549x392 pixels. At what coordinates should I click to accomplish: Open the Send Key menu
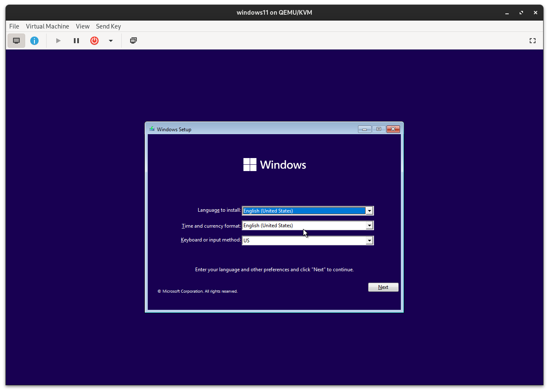(108, 26)
